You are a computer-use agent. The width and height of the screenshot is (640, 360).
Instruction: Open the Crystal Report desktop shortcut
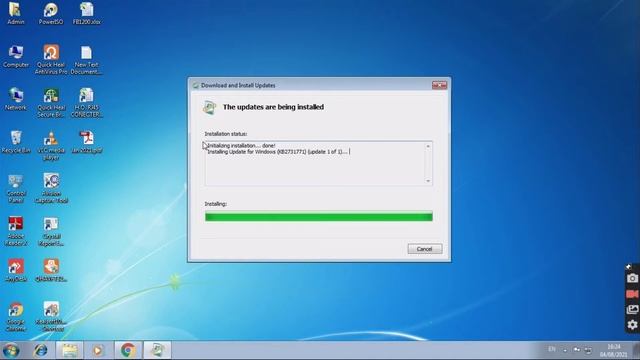pyautogui.click(x=51, y=231)
